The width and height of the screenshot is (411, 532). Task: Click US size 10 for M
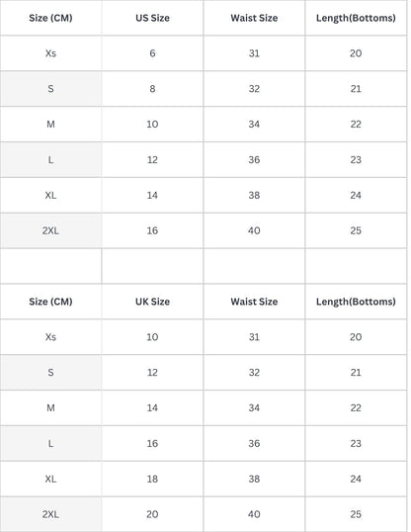pyautogui.click(x=152, y=125)
